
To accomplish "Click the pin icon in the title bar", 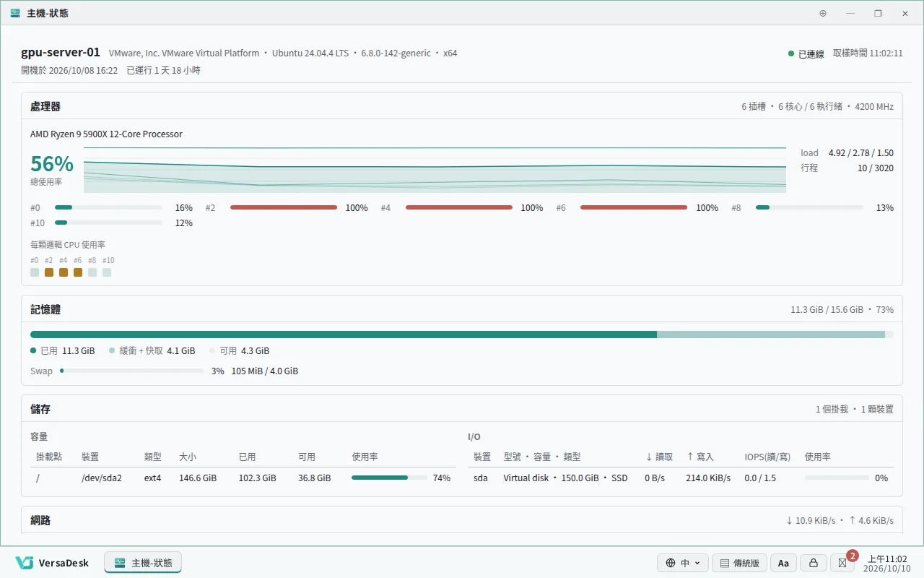I will tap(823, 13).
